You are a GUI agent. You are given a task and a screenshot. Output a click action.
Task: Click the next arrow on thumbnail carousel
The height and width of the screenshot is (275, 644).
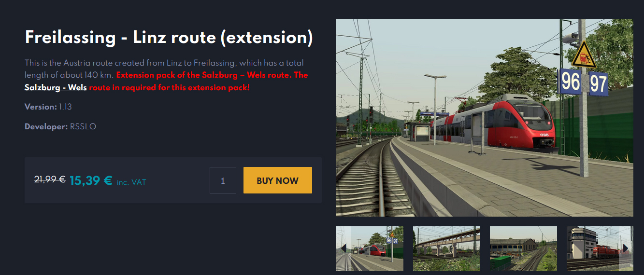(x=626, y=248)
